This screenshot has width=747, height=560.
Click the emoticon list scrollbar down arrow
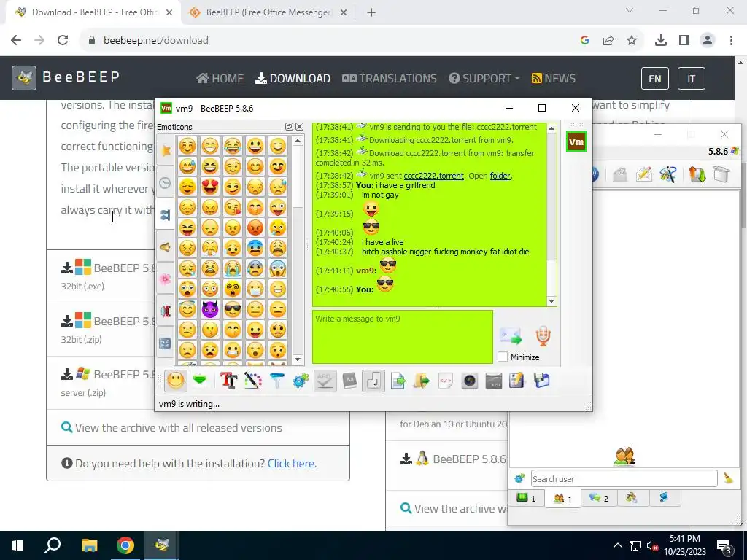point(298,359)
